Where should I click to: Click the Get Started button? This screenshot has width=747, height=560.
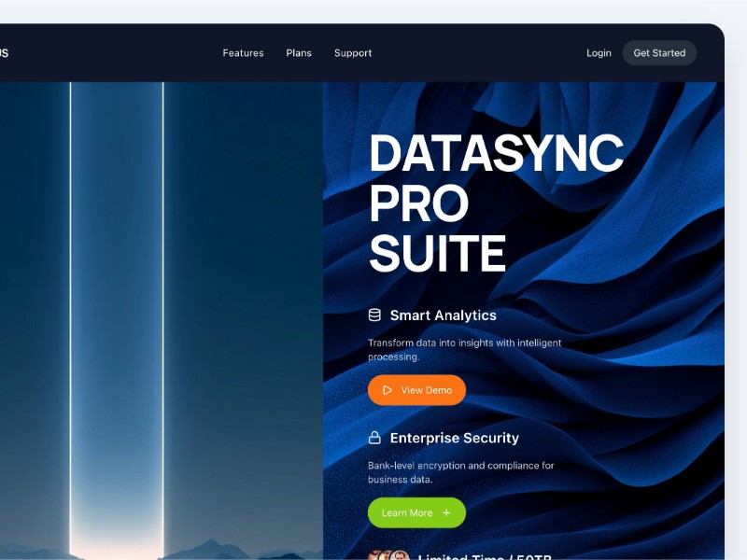(659, 53)
